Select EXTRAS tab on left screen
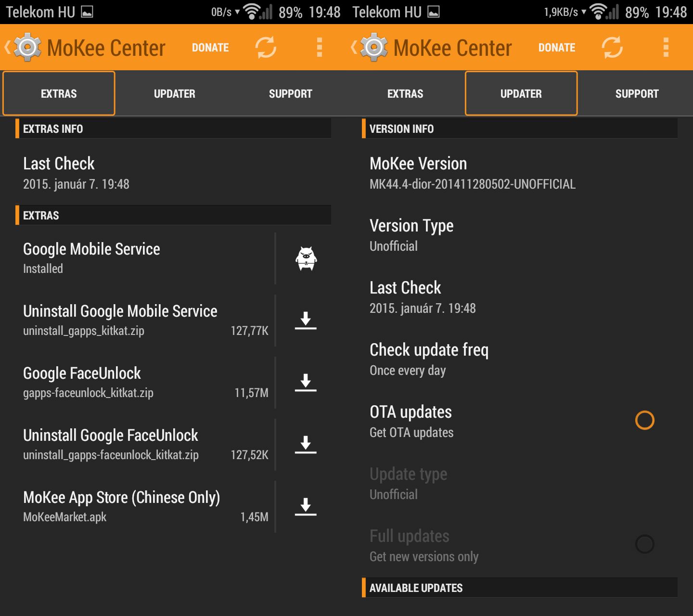Viewport: 693px width, 616px height. (59, 93)
